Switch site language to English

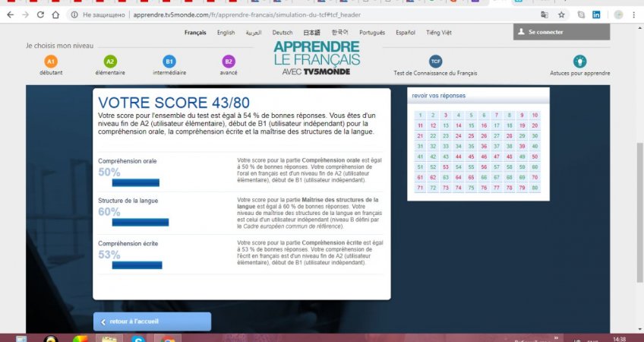coord(226,33)
